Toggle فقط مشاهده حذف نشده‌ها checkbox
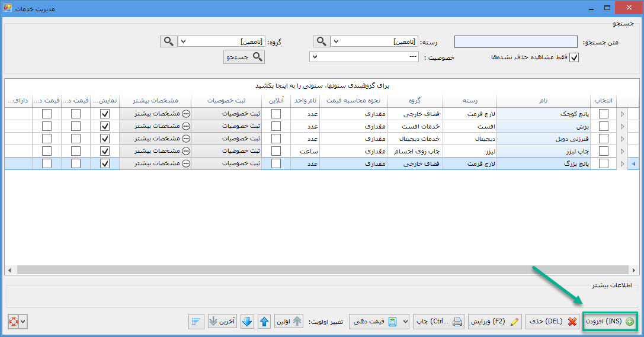The height and width of the screenshot is (337, 644). [574, 57]
